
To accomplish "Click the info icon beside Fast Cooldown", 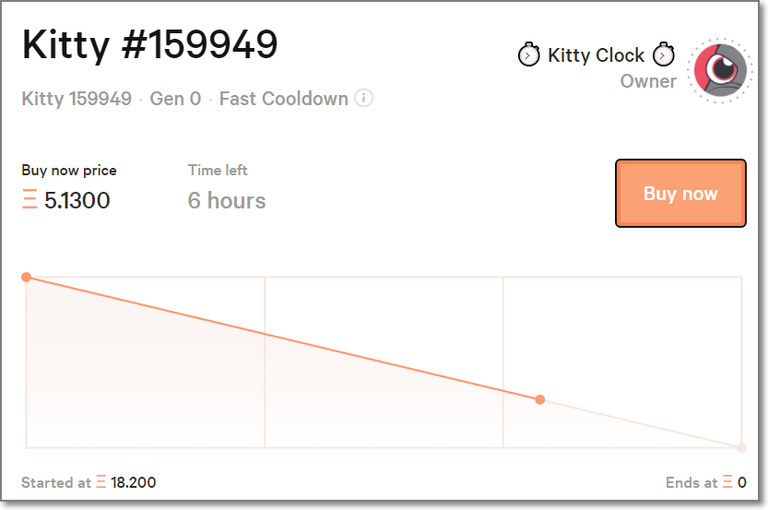I will [364, 99].
